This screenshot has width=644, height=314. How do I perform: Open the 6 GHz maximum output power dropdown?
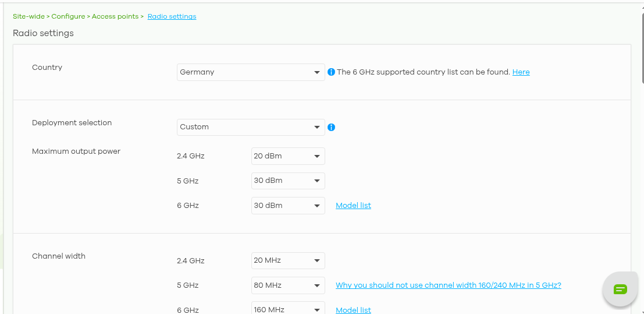tap(288, 206)
